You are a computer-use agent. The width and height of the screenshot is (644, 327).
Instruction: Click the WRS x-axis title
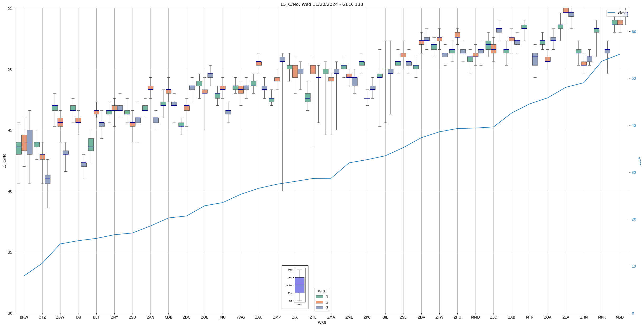pyautogui.click(x=322, y=323)
